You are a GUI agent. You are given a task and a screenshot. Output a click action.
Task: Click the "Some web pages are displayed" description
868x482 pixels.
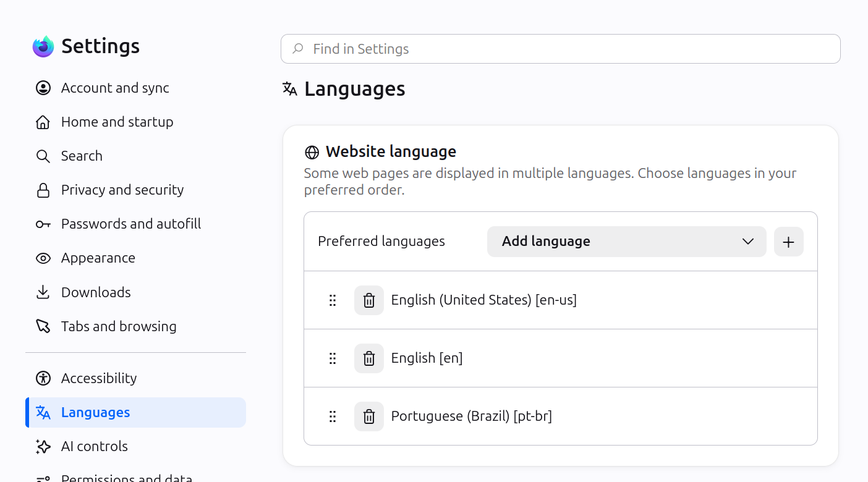pos(550,181)
